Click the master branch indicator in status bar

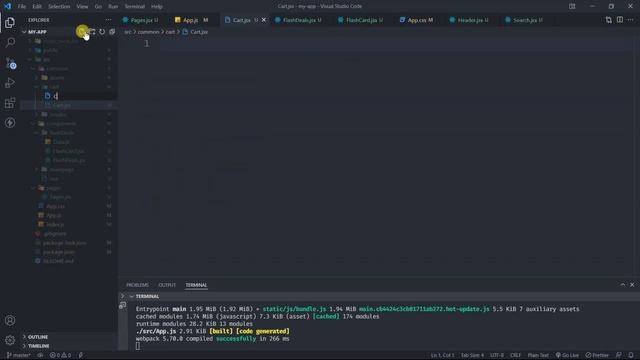(18, 355)
